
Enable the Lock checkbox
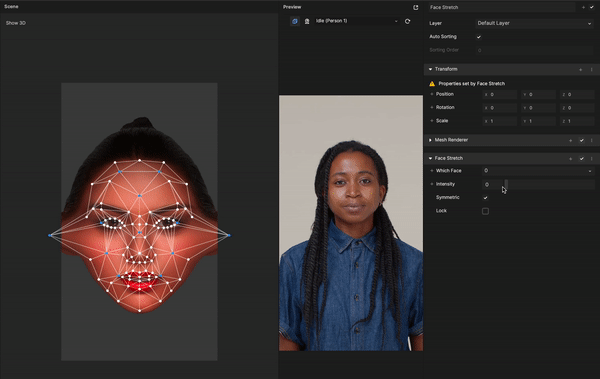pos(485,211)
